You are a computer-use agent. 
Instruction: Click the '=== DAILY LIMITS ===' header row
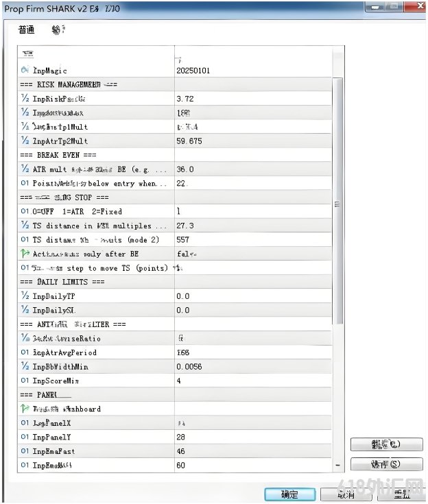point(175,282)
